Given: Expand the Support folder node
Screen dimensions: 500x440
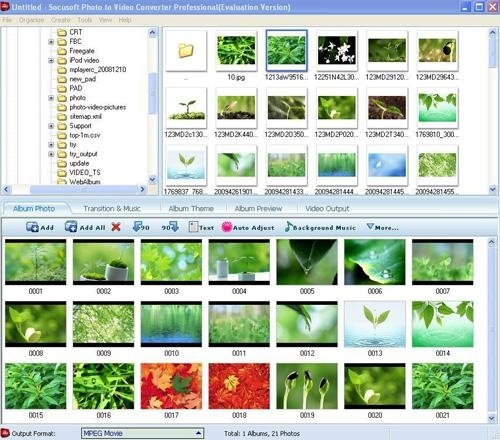Looking at the screenshot, I should (x=51, y=126).
